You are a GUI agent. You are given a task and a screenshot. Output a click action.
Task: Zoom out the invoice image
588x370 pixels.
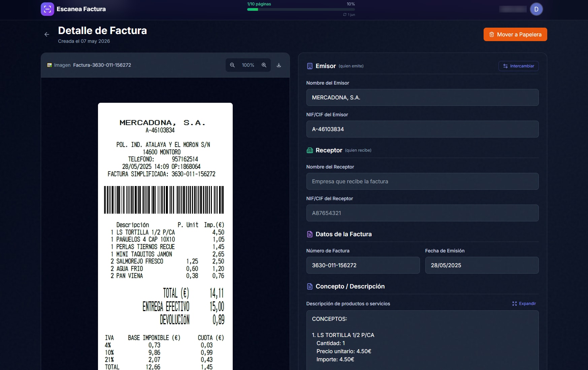(232, 65)
